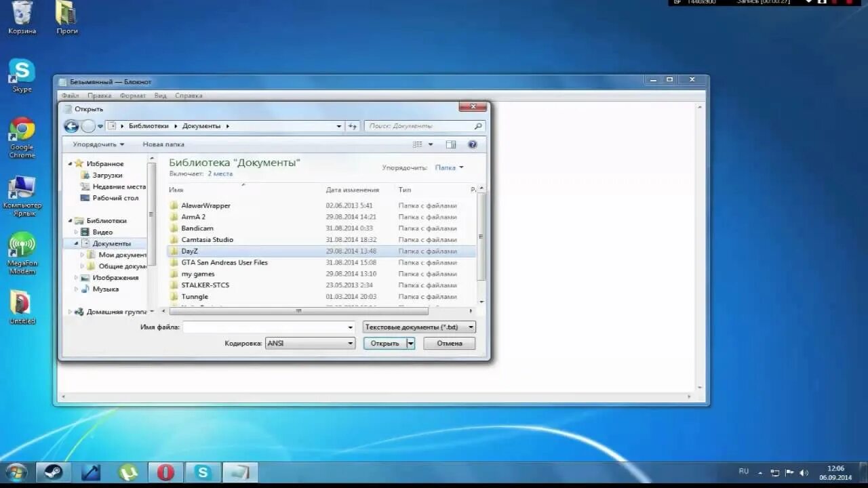
Task: Sort by Имя column header
Action: 176,190
